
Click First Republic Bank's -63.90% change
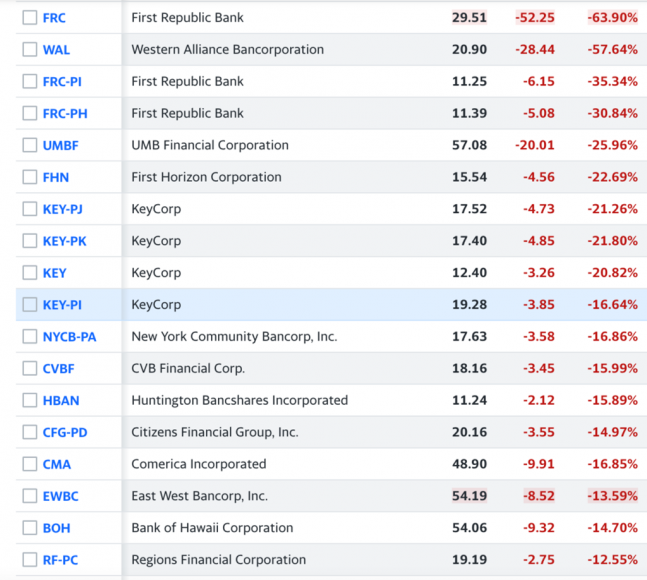(612, 18)
